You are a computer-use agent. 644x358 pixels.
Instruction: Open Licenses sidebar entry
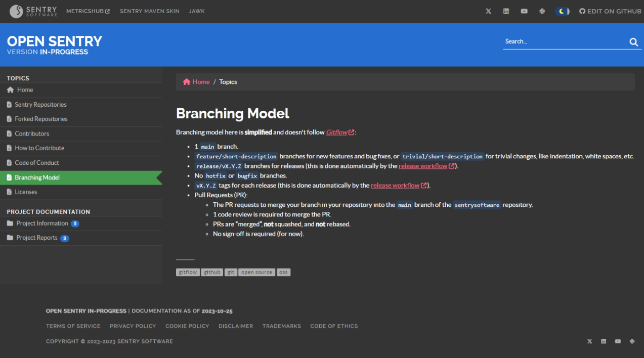coord(81,192)
